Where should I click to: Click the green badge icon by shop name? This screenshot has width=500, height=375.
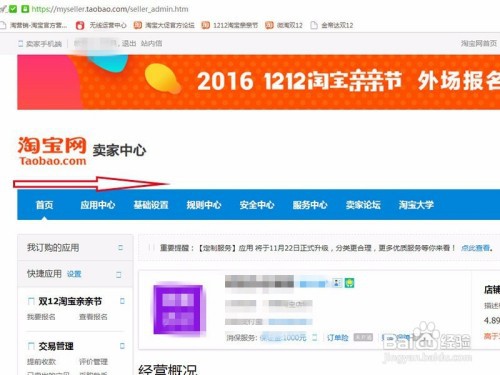tap(349, 283)
